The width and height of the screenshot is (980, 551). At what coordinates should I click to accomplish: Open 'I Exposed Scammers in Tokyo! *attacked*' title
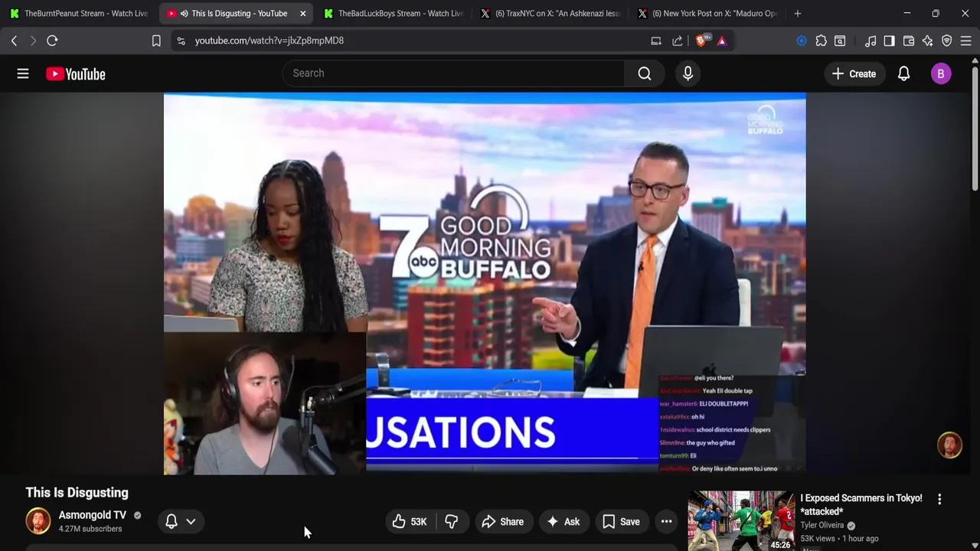(861, 504)
